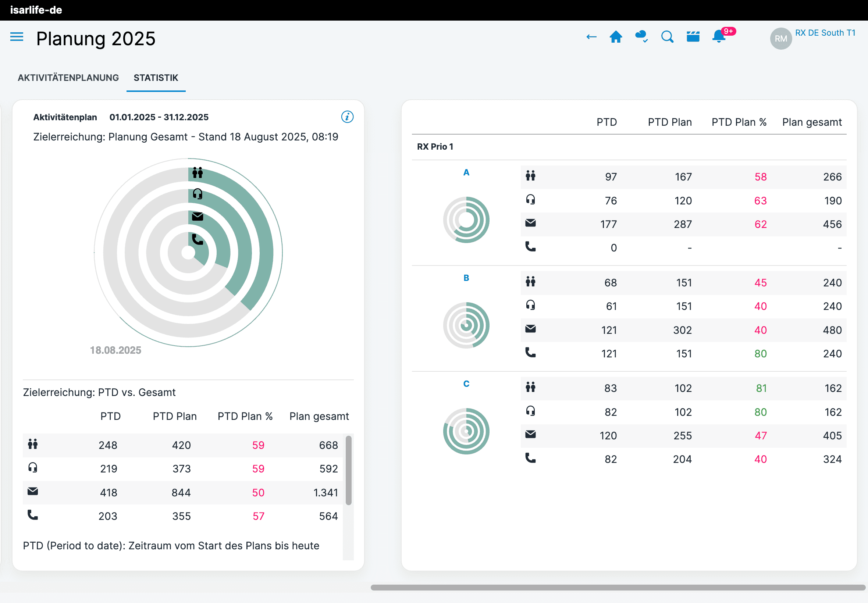Click the clapperboard media icon
The height and width of the screenshot is (603, 868).
[693, 37]
